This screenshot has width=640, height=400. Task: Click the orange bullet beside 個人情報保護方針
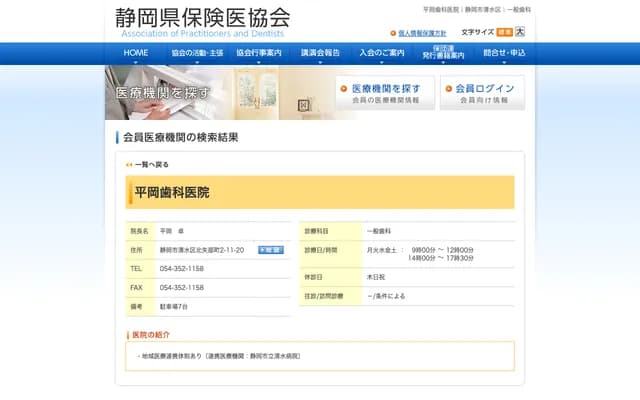(x=393, y=33)
